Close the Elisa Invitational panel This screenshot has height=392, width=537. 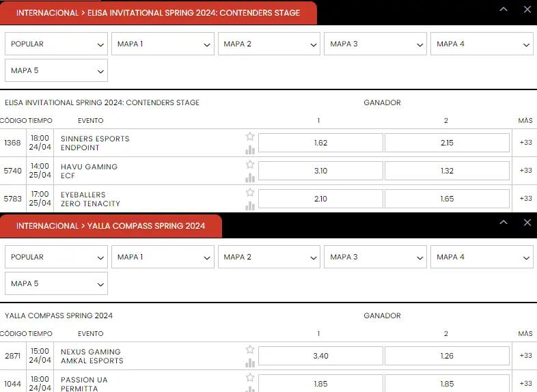[527, 10]
